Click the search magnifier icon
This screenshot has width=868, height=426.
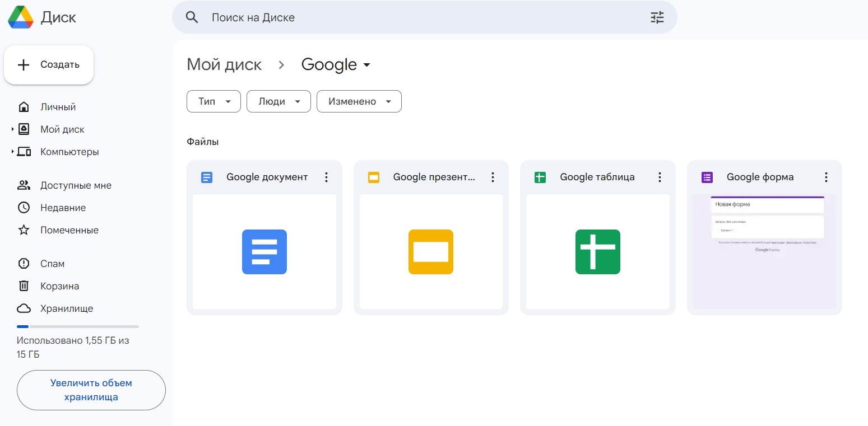coord(192,17)
